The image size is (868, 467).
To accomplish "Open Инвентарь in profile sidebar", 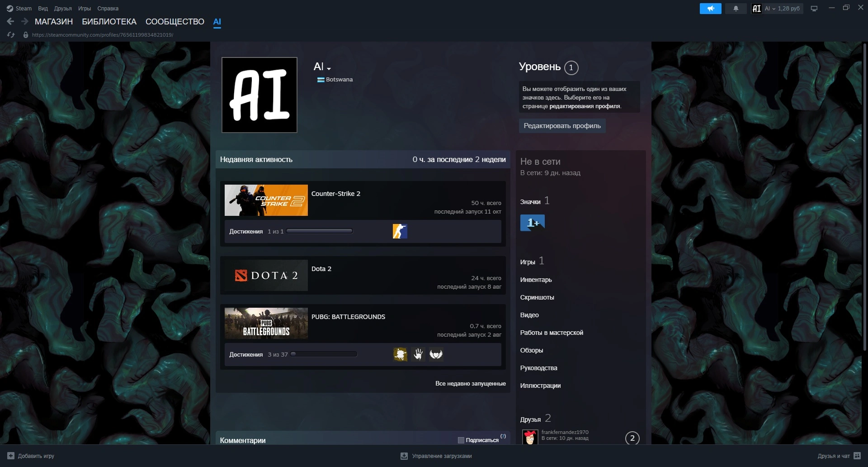I will pyautogui.click(x=536, y=280).
